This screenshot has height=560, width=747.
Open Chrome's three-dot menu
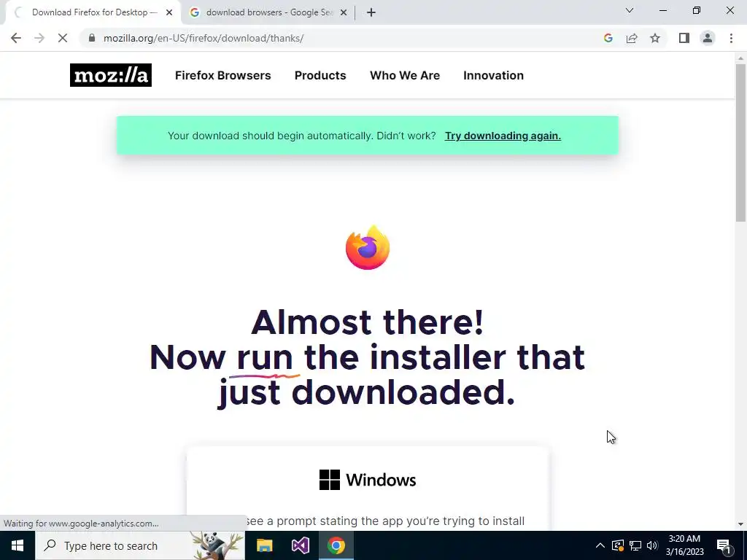click(731, 38)
